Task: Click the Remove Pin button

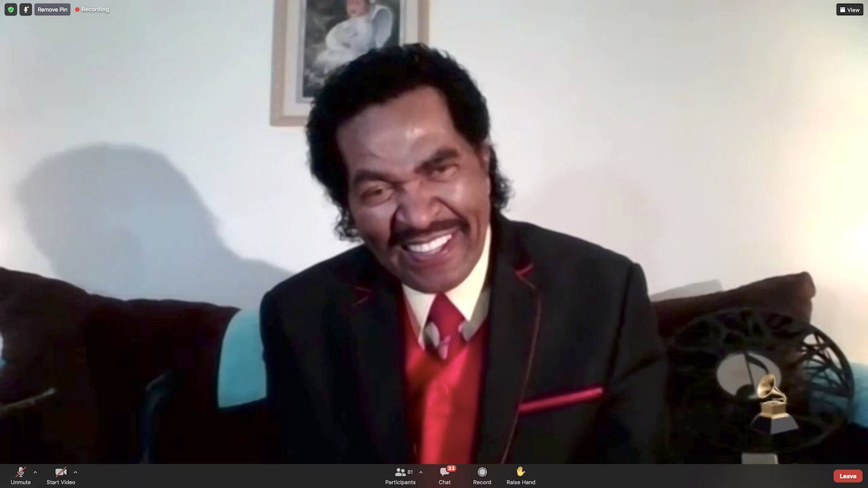Action: click(x=51, y=9)
